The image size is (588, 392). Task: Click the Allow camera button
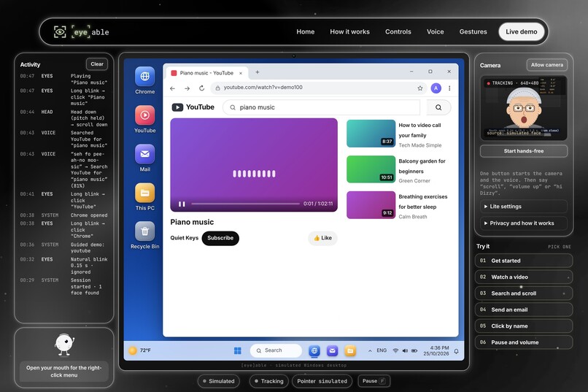click(546, 65)
